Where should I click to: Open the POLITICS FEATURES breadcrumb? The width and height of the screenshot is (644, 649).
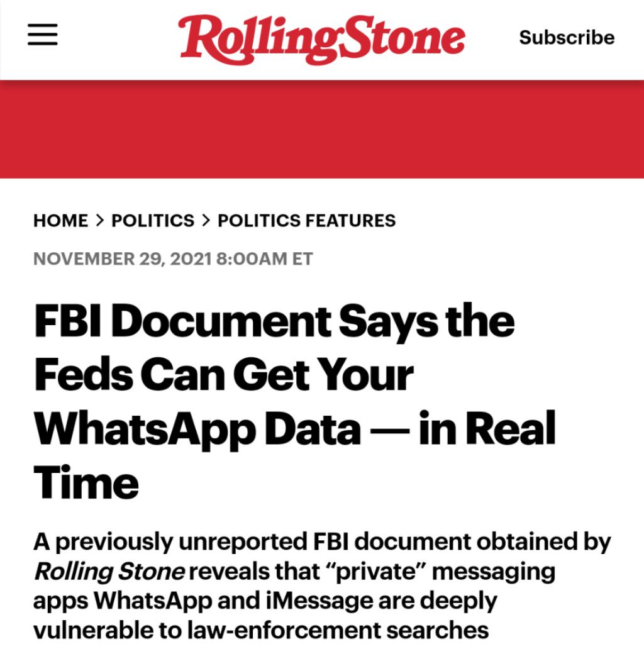pyautogui.click(x=307, y=221)
